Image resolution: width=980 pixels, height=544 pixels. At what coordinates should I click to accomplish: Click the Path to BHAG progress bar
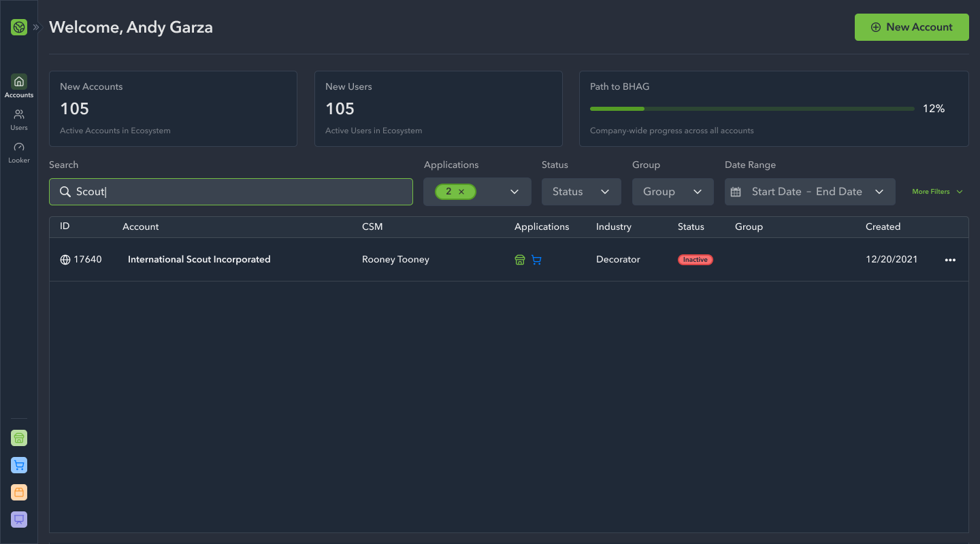752,109
